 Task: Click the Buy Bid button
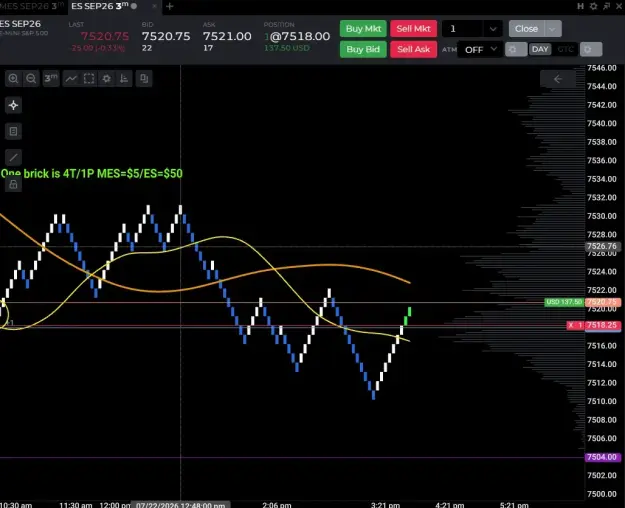363,49
